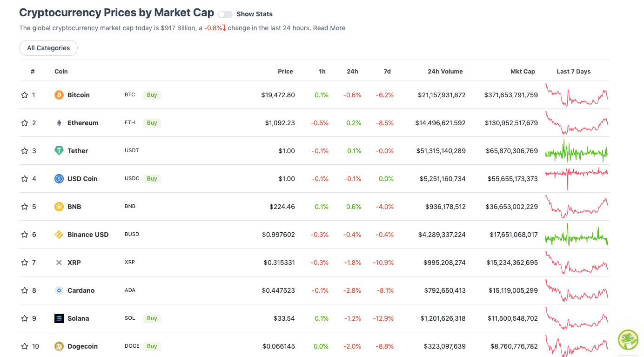Open the Dogecoin coin name link
The height and width of the screenshot is (357, 644).
click(83, 346)
